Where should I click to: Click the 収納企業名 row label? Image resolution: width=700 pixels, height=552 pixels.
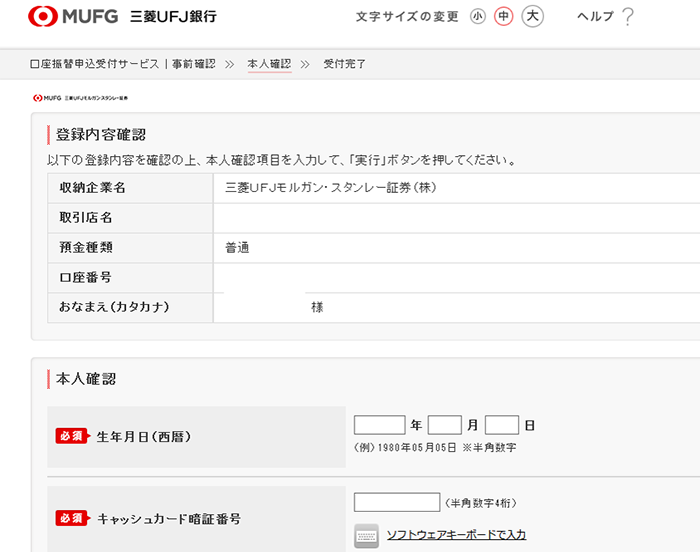point(92,188)
